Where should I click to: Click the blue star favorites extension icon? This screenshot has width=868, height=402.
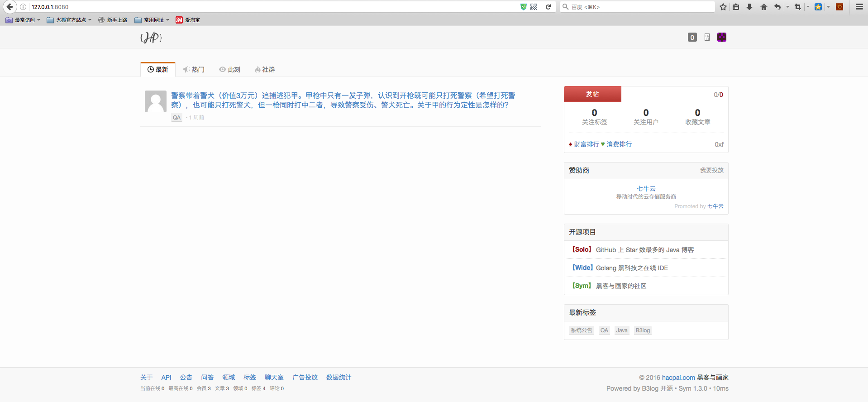point(818,7)
